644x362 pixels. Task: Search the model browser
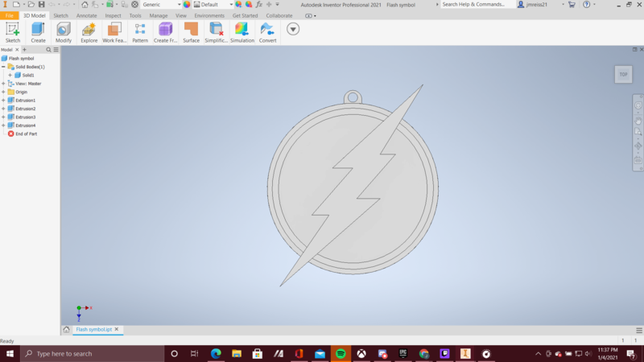[48, 50]
